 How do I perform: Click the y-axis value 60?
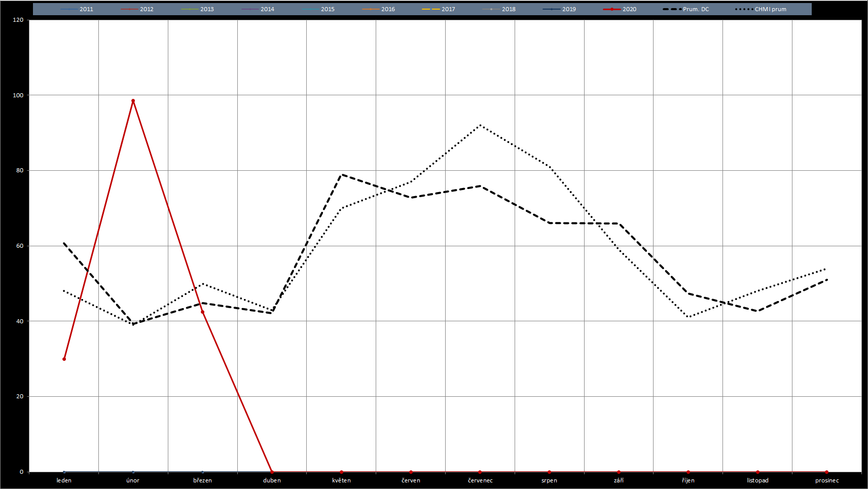point(20,246)
